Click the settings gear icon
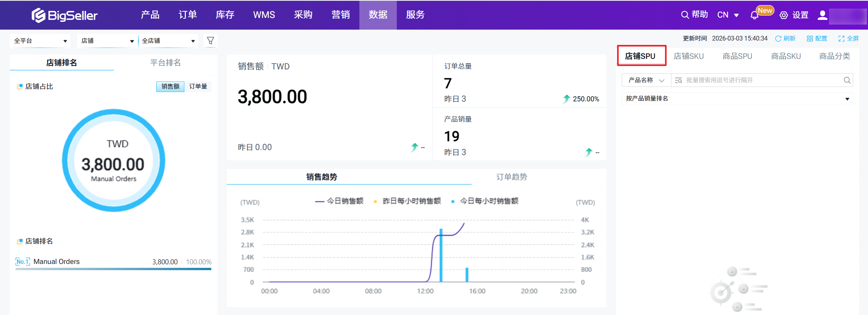Screen dimensions: 868x315 [783, 15]
